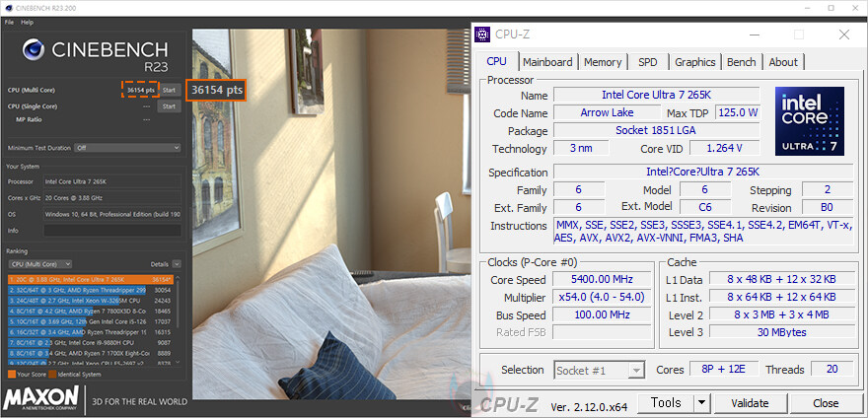Open the SPD tab in CPU-Z
This screenshot has height=418, width=868.
pyautogui.click(x=648, y=62)
